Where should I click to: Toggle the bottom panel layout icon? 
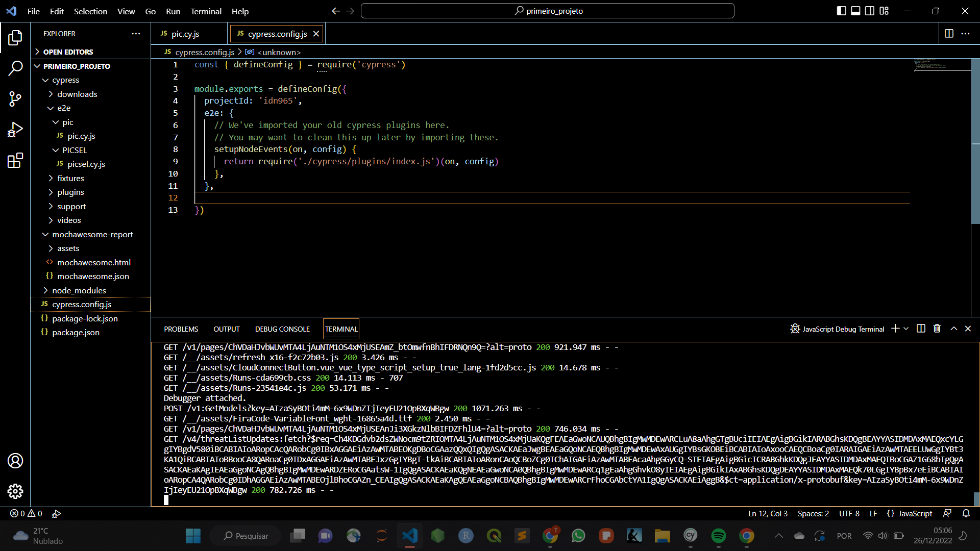tap(855, 11)
